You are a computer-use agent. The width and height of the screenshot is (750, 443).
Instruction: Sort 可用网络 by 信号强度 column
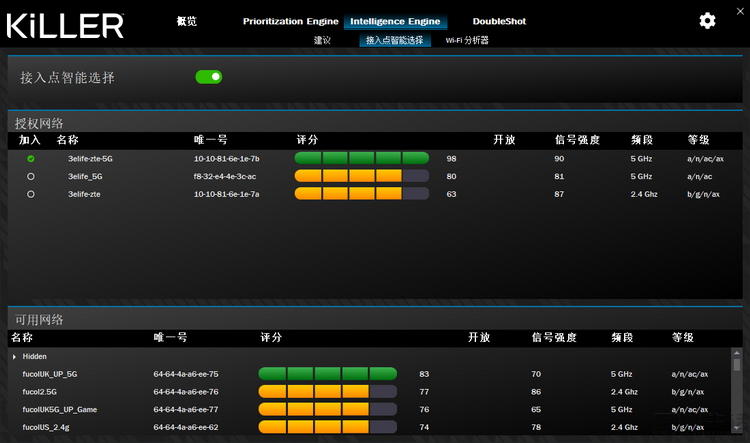(554, 337)
